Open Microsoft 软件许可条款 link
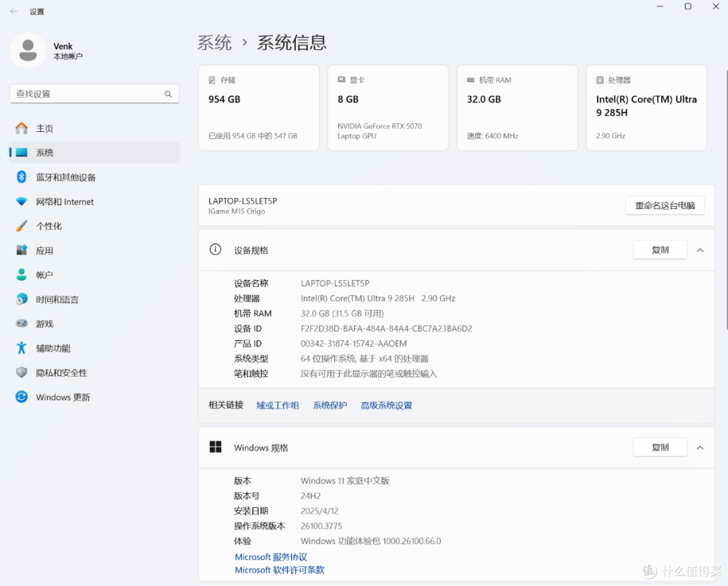Screen dimensions: 728x586 click(280, 570)
